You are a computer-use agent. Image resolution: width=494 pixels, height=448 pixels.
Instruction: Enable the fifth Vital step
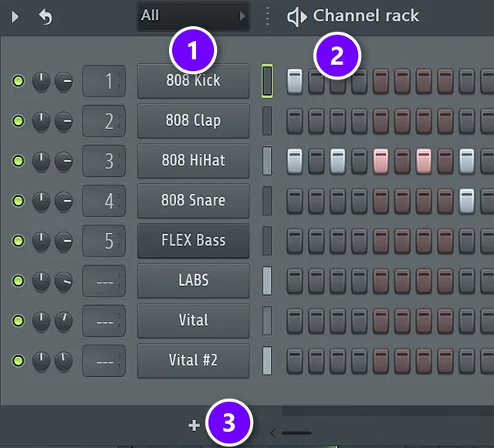click(381, 321)
